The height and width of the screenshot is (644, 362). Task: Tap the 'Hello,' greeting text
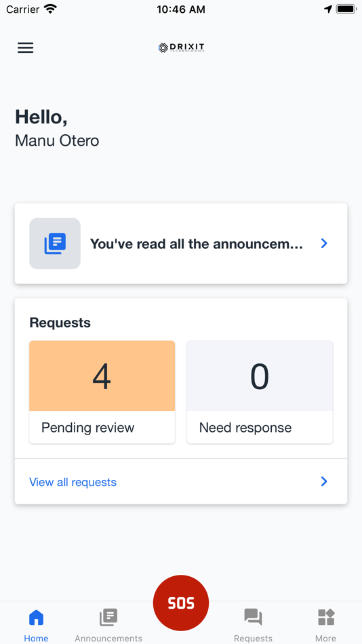41,117
